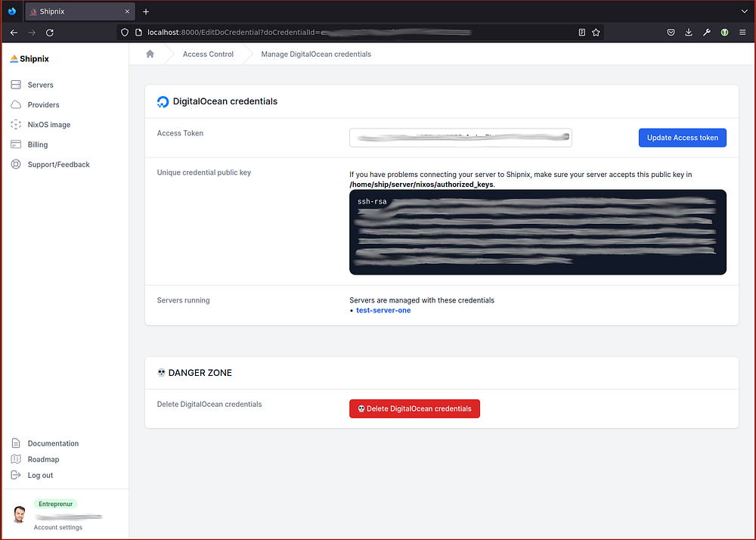
Task: Click the Documentation page icon
Action: pos(16,443)
